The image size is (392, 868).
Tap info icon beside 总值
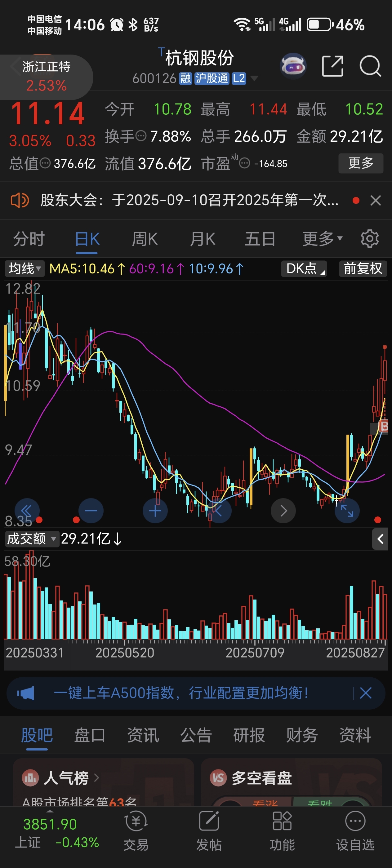click(x=45, y=163)
